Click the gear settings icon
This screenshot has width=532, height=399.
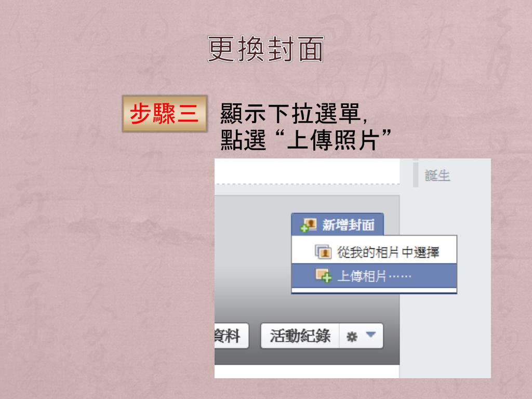(352, 337)
